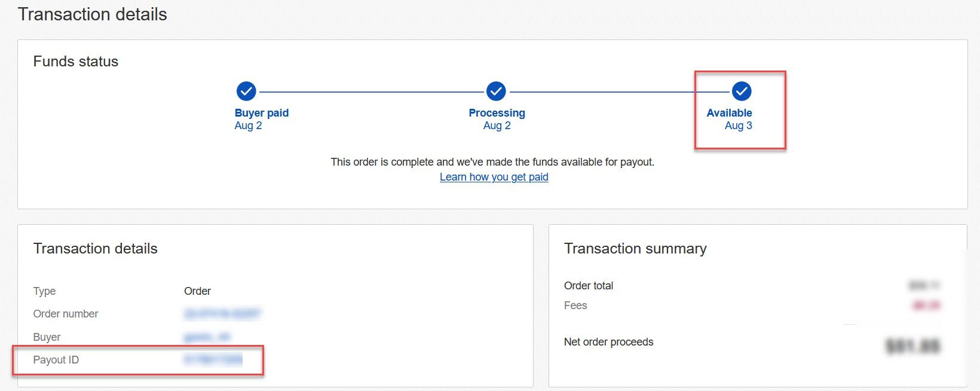The height and width of the screenshot is (391, 980).
Task: Click the Available status label
Action: [x=729, y=113]
